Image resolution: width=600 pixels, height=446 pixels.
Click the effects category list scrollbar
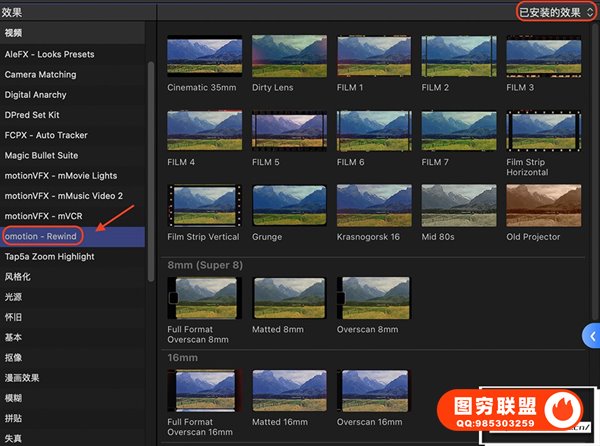pos(152,150)
